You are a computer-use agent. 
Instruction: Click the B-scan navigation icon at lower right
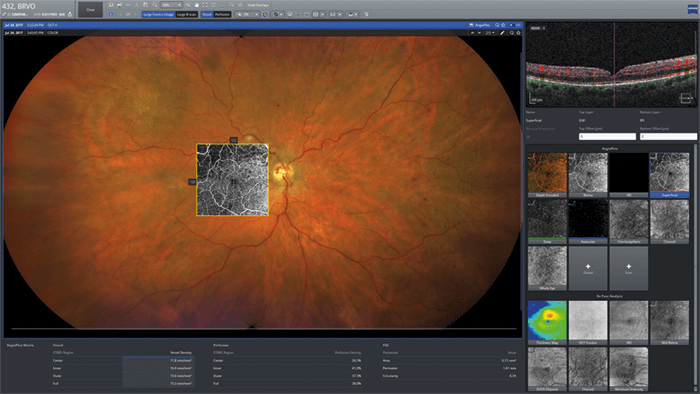[x=686, y=98]
